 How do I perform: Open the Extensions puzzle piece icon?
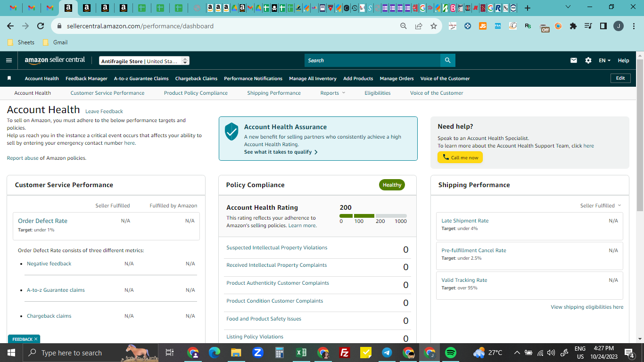573,26
